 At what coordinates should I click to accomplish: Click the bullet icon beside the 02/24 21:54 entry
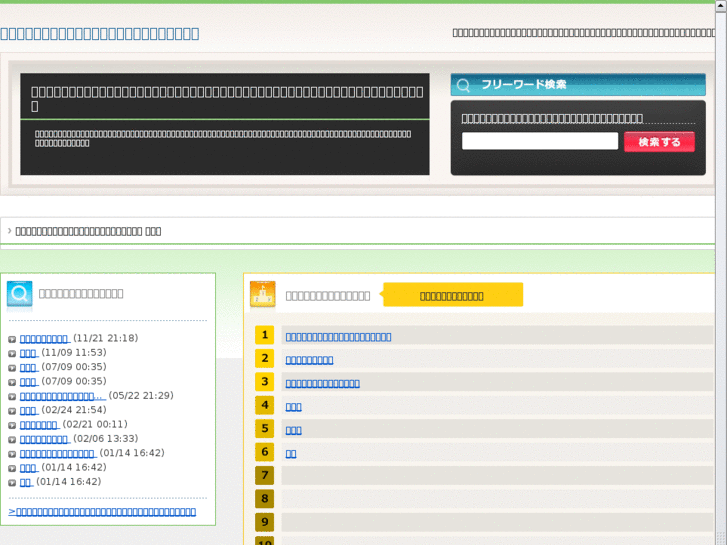12,411
